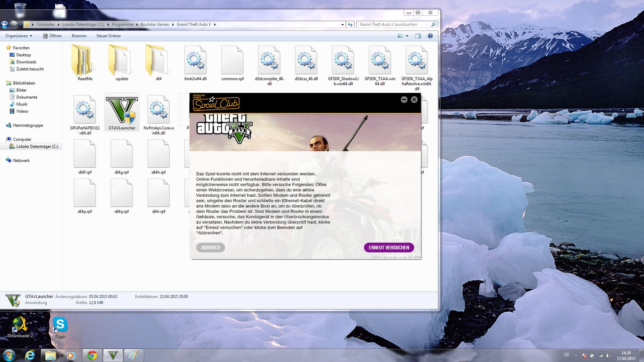Screen dimensions: 644x362
Task: Click the ERNEUT VERSUCHEN button
Action: click(x=389, y=248)
